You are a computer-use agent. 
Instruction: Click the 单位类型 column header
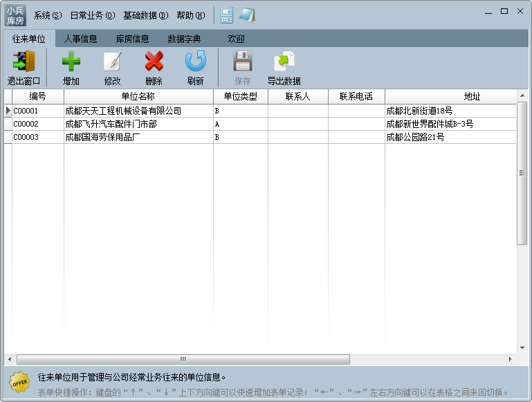241,96
